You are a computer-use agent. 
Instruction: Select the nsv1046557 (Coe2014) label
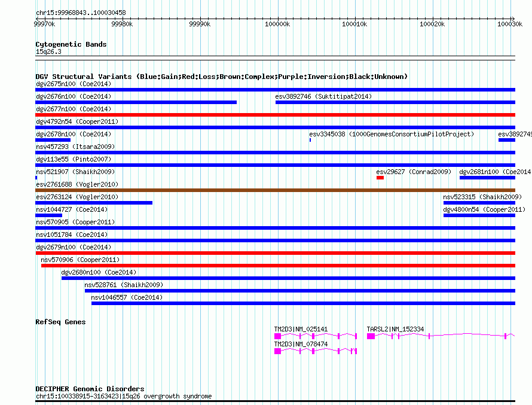point(127,297)
